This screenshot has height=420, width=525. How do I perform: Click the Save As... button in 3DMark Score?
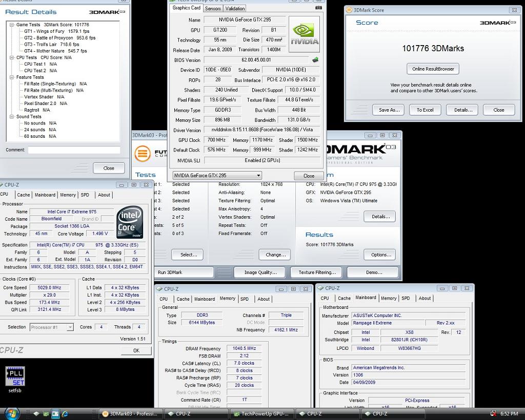pyautogui.click(x=389, y=110)
